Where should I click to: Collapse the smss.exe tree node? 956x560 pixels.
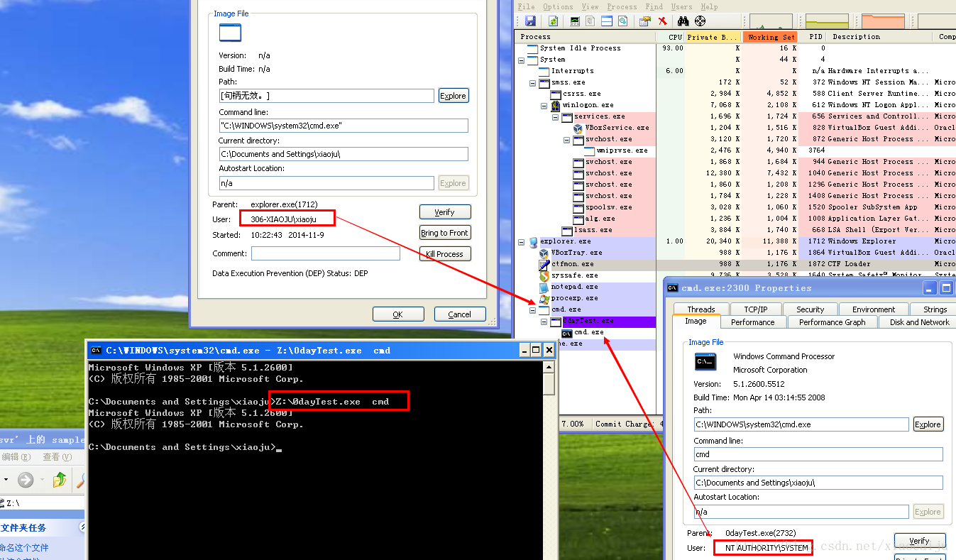[x=533, y=82]
